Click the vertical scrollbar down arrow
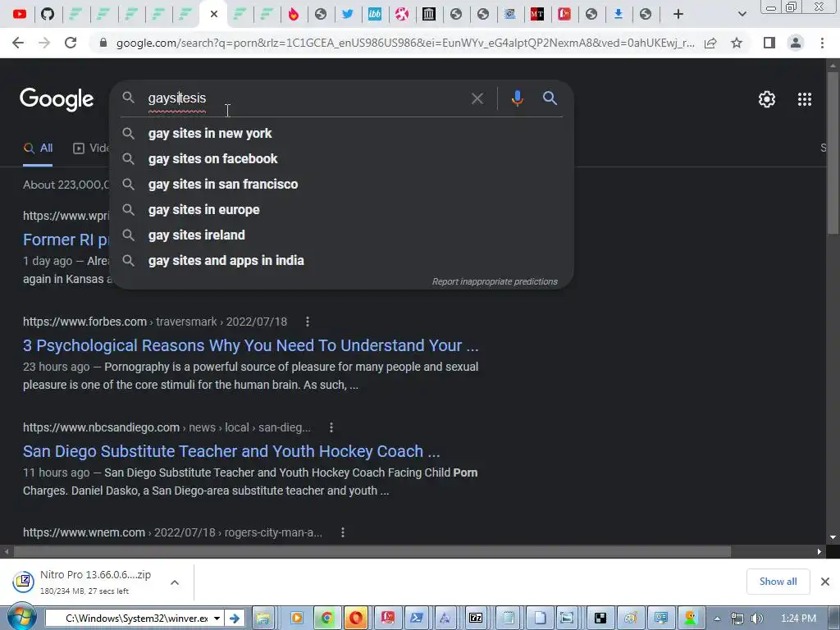The width and height of the screenshot is (840, 630). coord(833,537)
